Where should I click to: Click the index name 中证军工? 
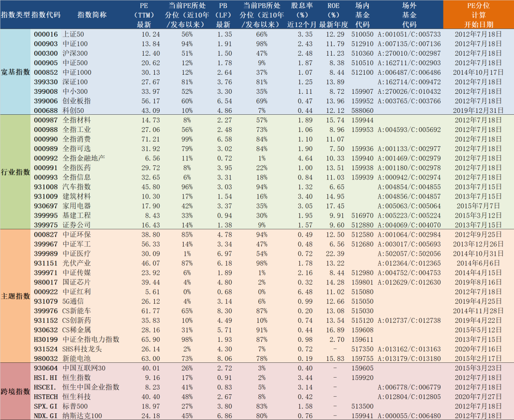76,244
